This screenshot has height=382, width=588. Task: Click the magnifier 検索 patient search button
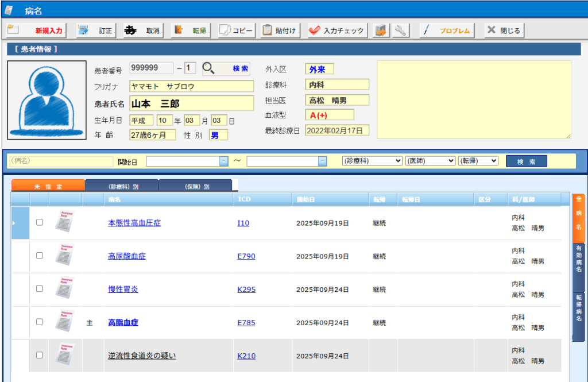click(x=226, y=69)
